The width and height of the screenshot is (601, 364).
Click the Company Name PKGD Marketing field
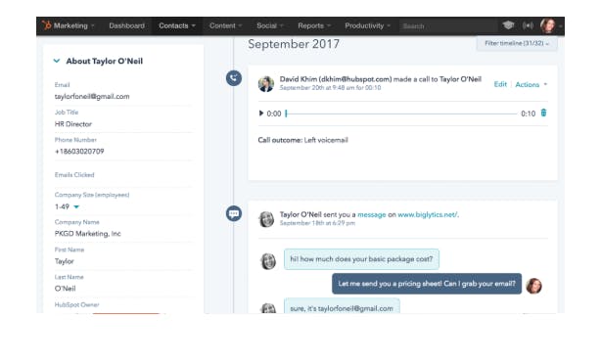click(122, 233)
